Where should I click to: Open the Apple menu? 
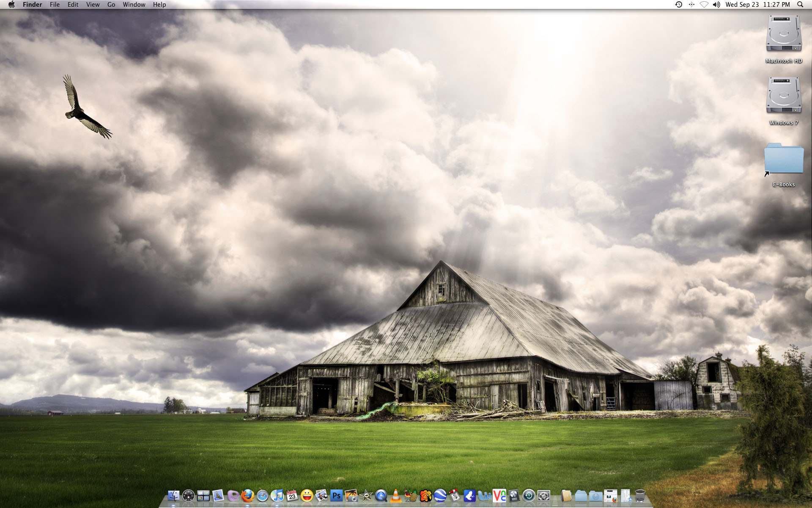pos(11,4)
